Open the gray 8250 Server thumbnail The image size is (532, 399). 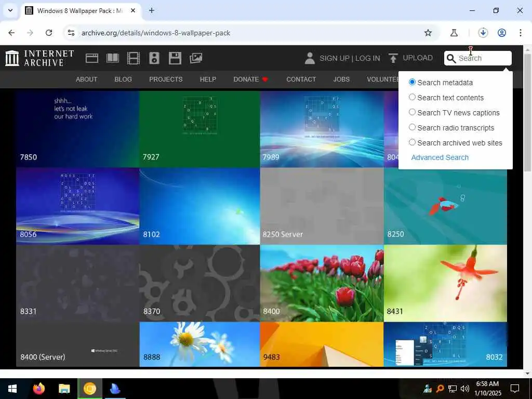point(322,206)
